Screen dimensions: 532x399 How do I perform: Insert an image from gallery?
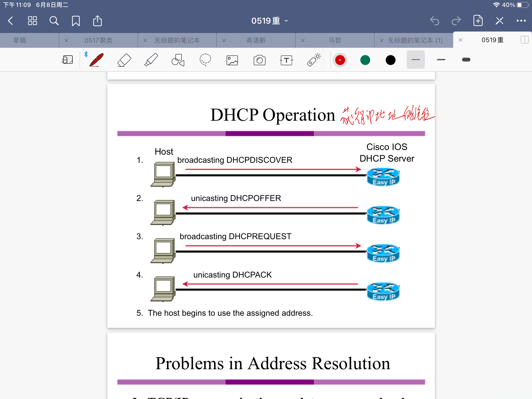[x=232, y=60]
